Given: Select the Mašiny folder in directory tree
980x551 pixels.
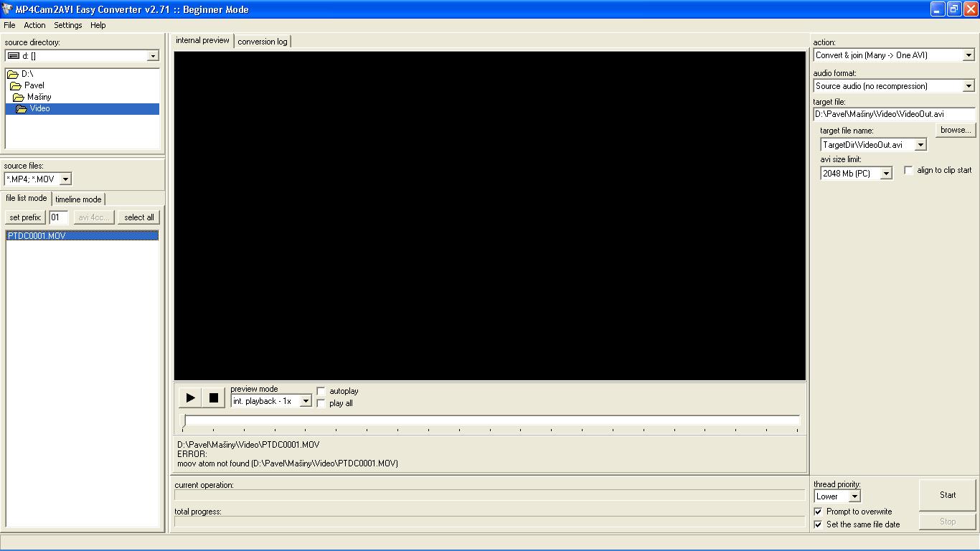Looking at the screenshot, I should 39,97.
